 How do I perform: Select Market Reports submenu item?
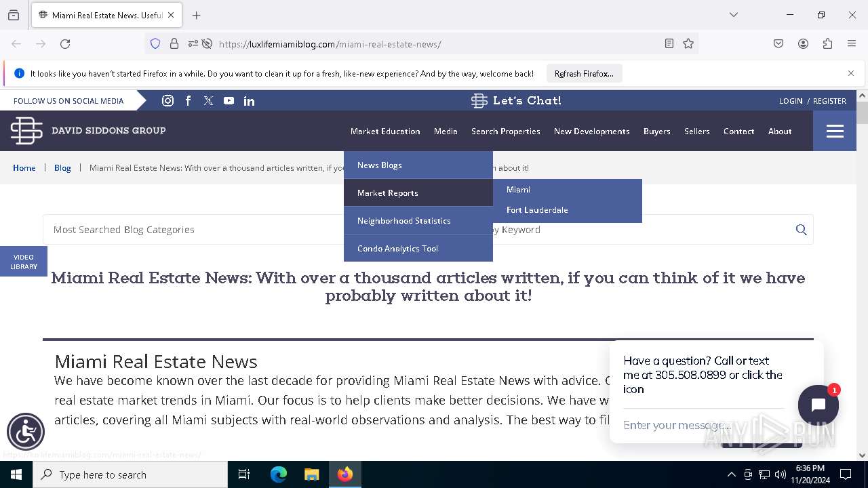pos(418,193)
